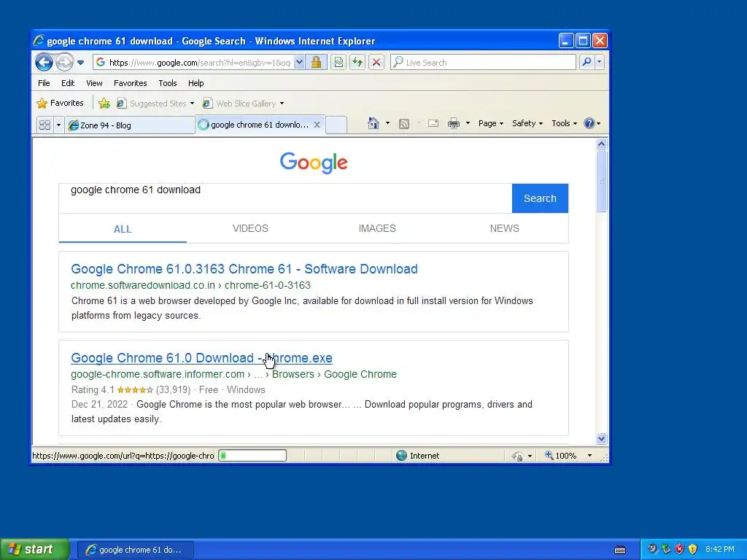
Task: Click the Google logo
Action: (x=314, y=163)
